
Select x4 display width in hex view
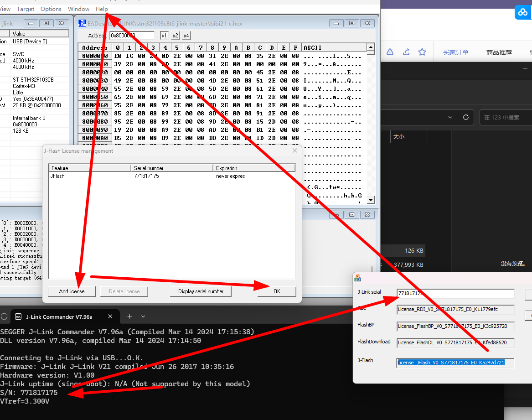[x=186, y=36]
